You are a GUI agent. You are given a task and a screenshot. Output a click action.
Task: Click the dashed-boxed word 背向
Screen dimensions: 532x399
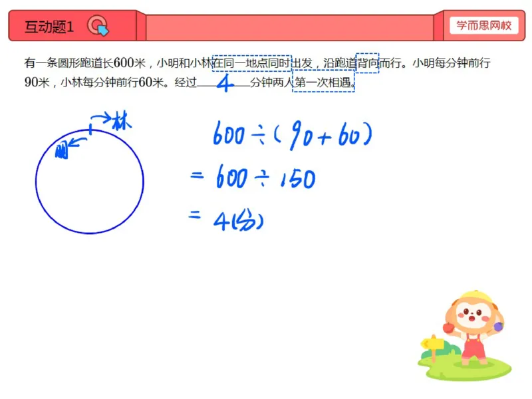(367, 63)
